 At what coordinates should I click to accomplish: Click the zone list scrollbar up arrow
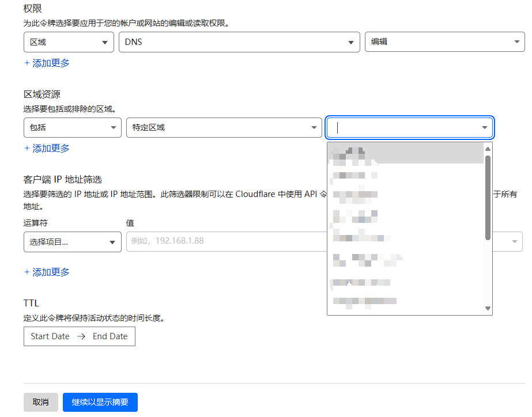coord(488,149)
